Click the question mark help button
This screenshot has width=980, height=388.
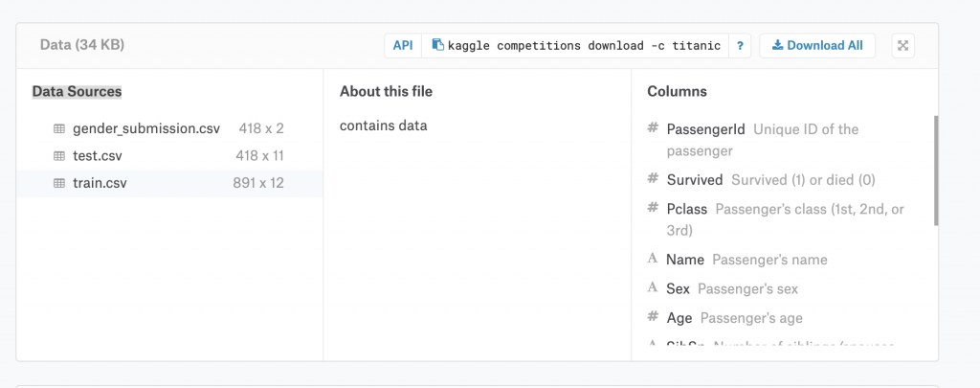pyautogui.click(x=740, y=45)
